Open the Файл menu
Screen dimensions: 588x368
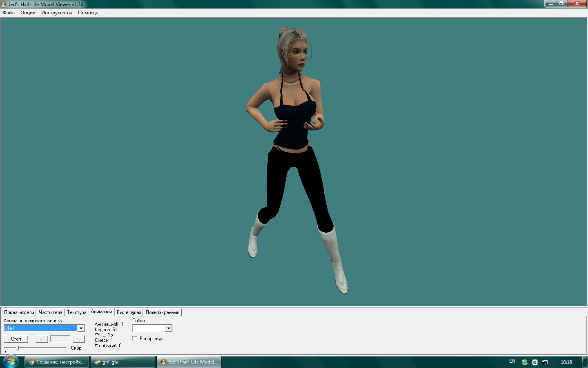(9, 13)
